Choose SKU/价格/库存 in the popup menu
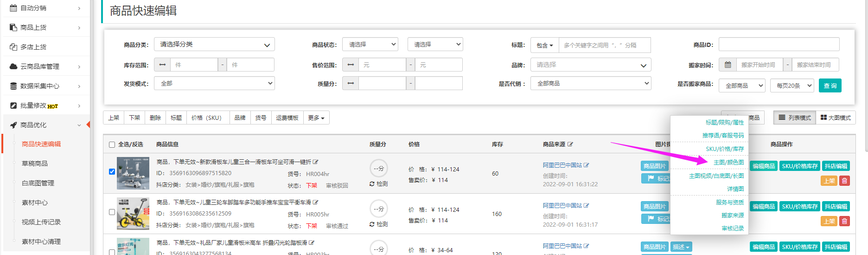 coord(725,149)
